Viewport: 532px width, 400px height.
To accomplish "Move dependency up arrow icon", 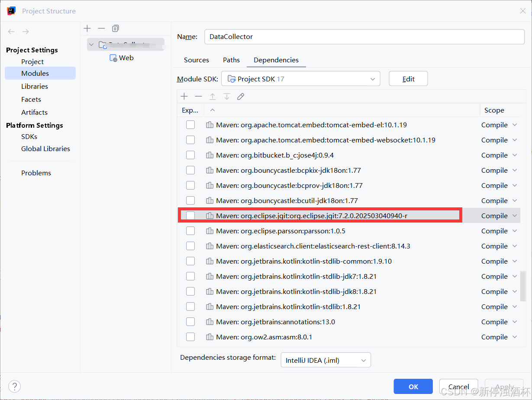I will point(213,96).
